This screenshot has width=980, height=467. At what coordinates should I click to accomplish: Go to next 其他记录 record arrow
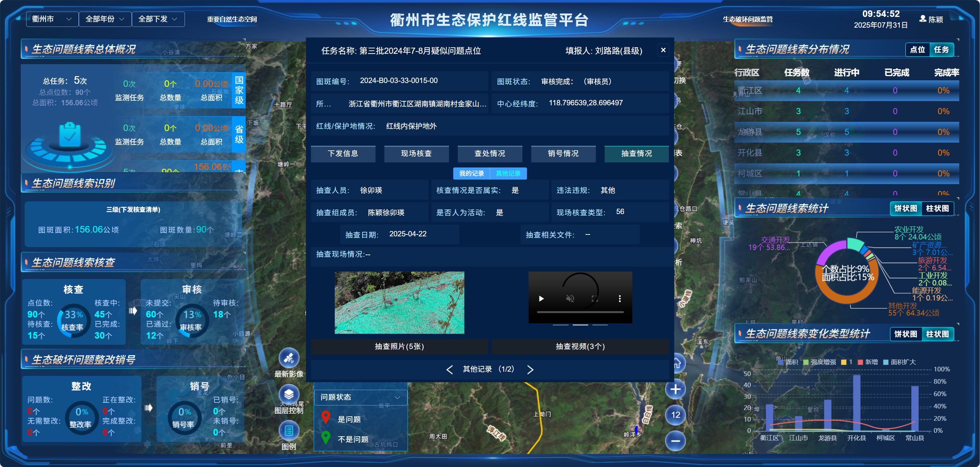click(530, 369)
